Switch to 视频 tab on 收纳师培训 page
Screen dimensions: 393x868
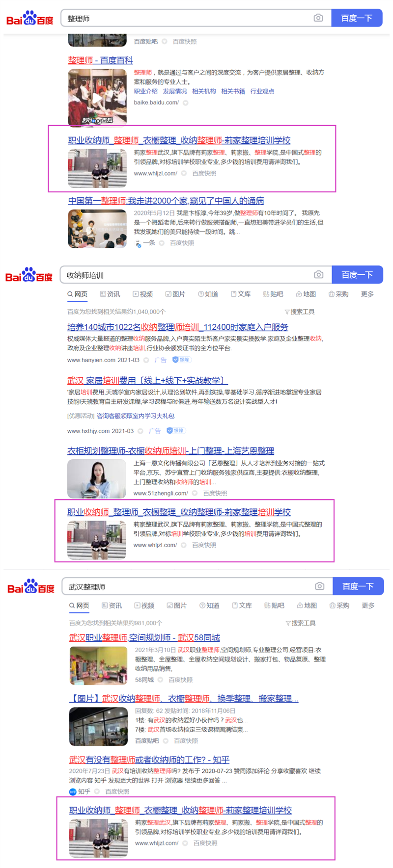click(x=142, y=294)
